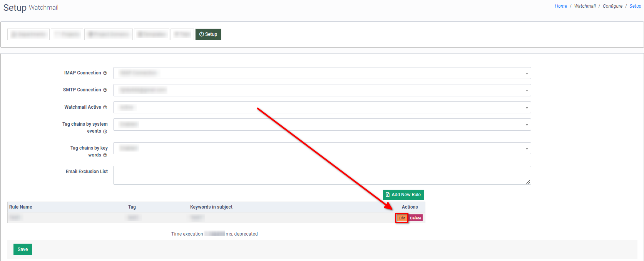Click help icon beside SMTP Connection

point(105,90)
